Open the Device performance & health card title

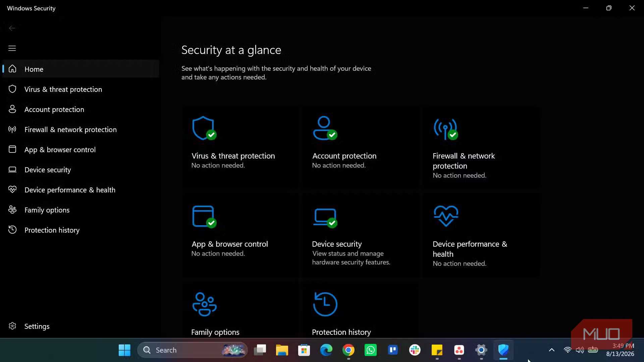click(470, 249)
